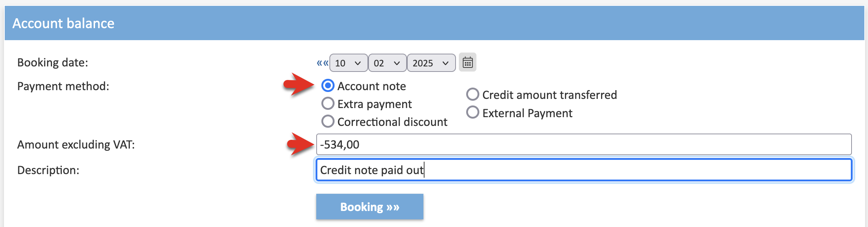Click the Extra payment label text
Viewport: 868px width, 227px height.
tap(374, 104)
